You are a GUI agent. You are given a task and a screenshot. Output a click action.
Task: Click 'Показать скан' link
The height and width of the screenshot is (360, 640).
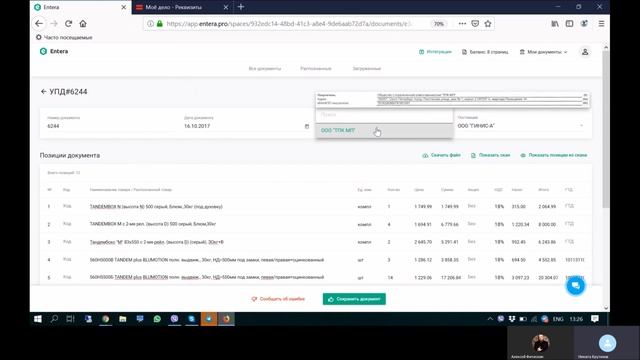point(490,155)
